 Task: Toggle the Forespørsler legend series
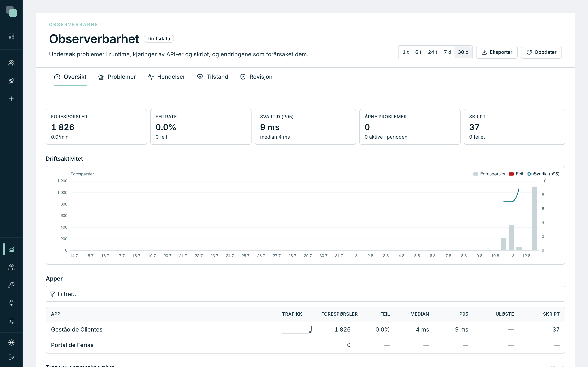coord(489,174)
